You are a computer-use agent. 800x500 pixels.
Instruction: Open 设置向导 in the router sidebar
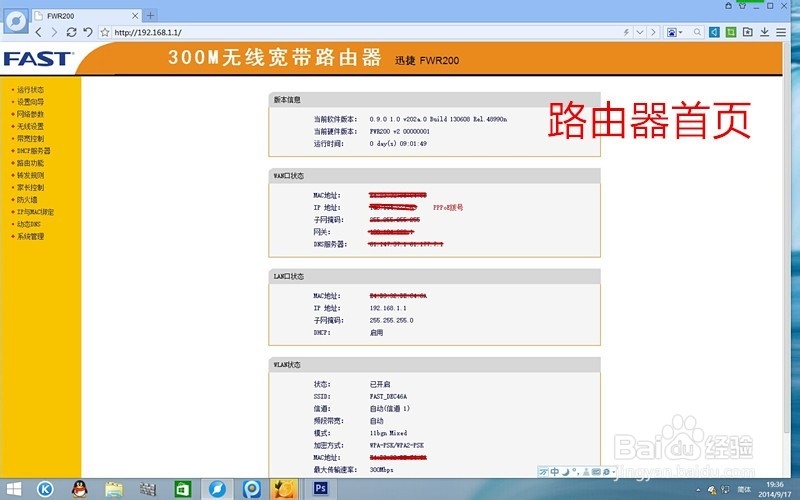click(30, 102)
